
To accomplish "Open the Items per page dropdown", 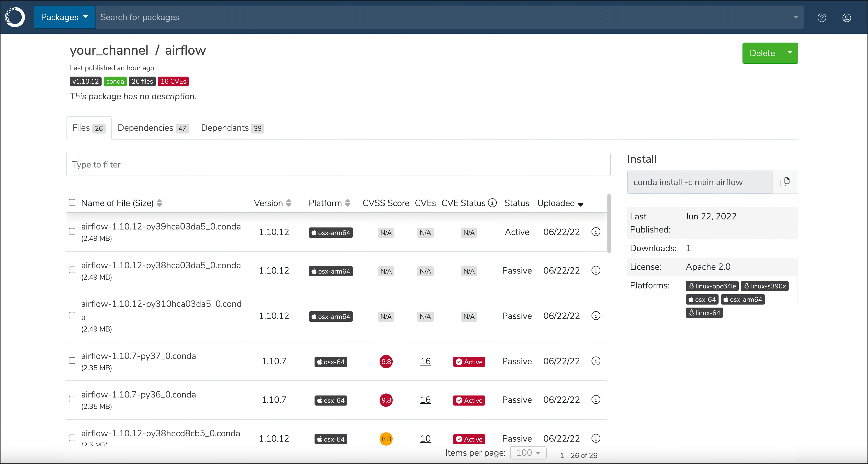I will (528, 453).
